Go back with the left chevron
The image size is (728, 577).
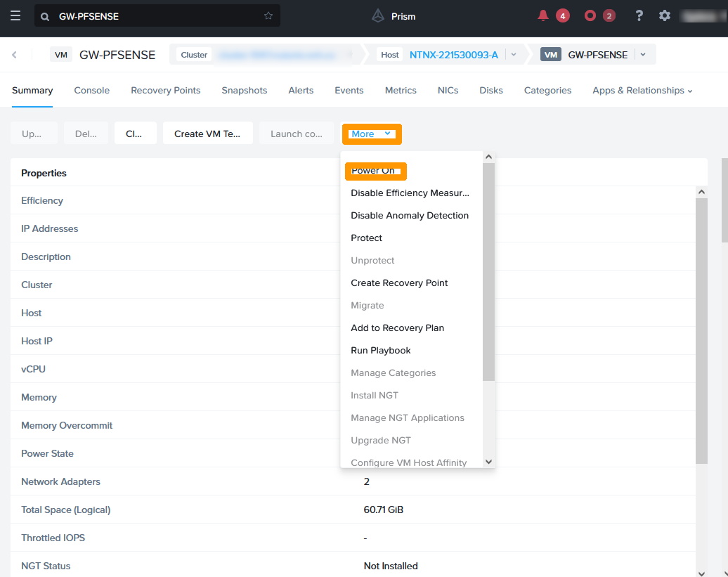point(15,55)
